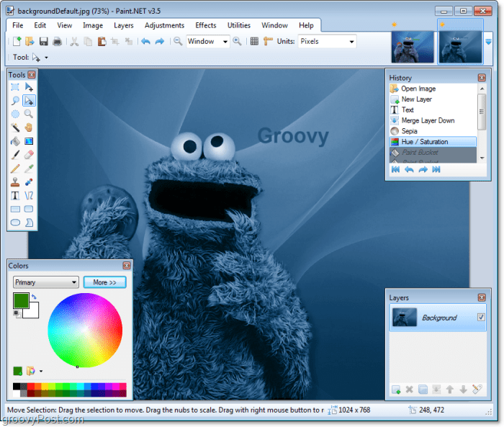Add new layer in Layers panel

(396, 390)
